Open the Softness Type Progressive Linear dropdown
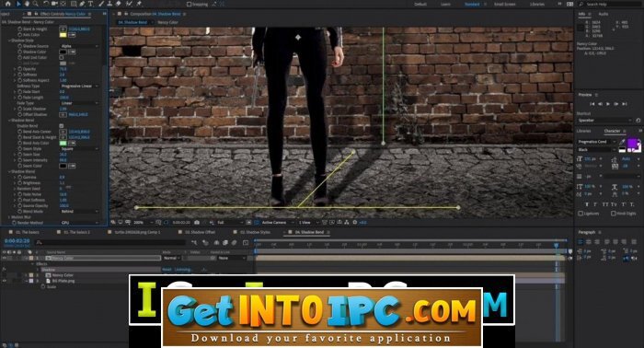644x348 pixels. [79, 87]
